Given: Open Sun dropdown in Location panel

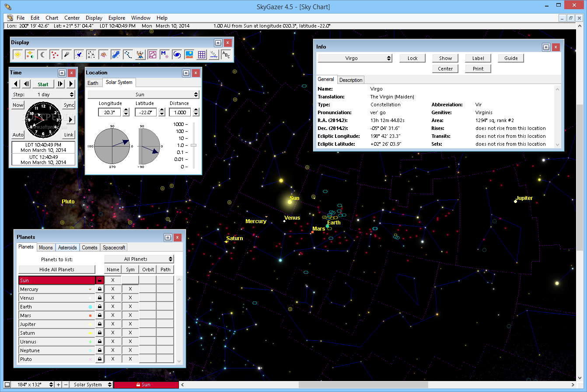Looking at the screenshot, I should pyautogui.click(x=143, y=94).
